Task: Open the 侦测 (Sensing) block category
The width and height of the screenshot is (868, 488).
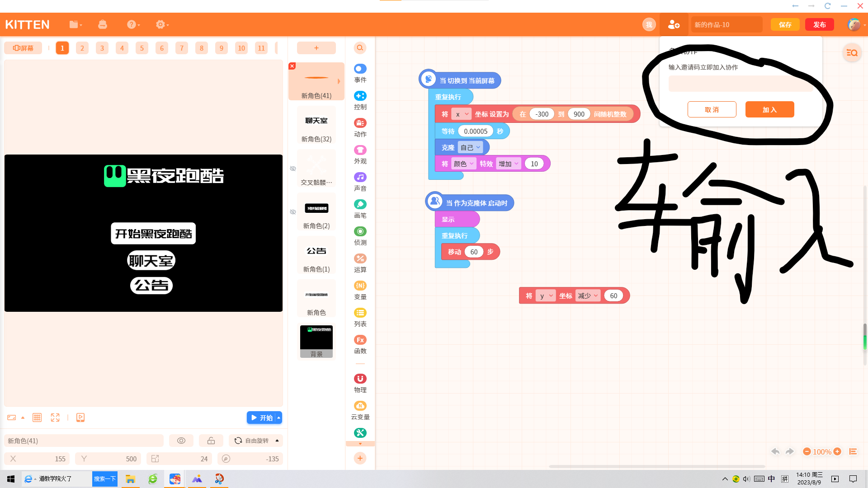Action: [x=360, y=236]
